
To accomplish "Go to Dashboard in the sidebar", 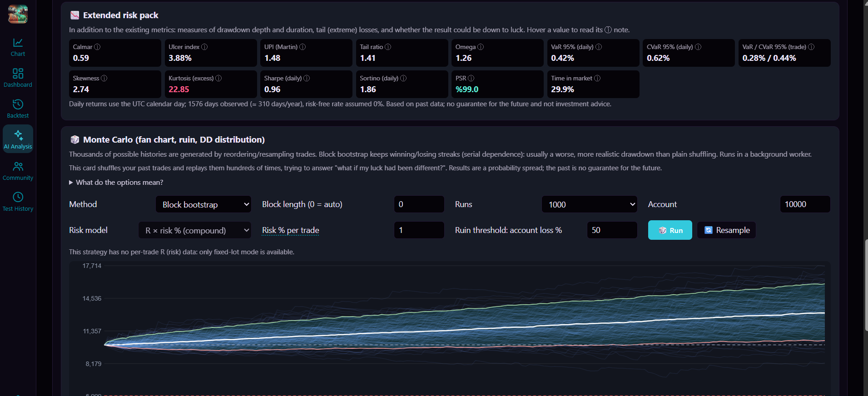I will [x=18, y=78].
